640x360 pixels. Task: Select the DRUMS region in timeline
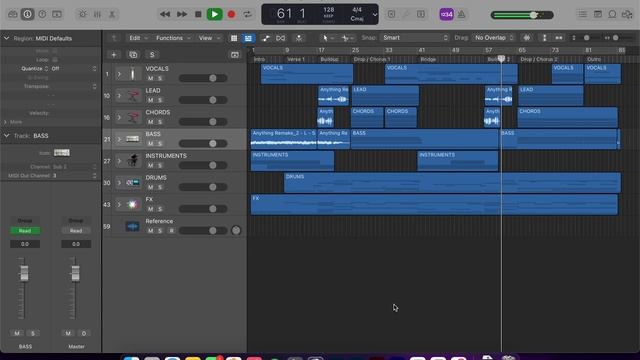452,182
